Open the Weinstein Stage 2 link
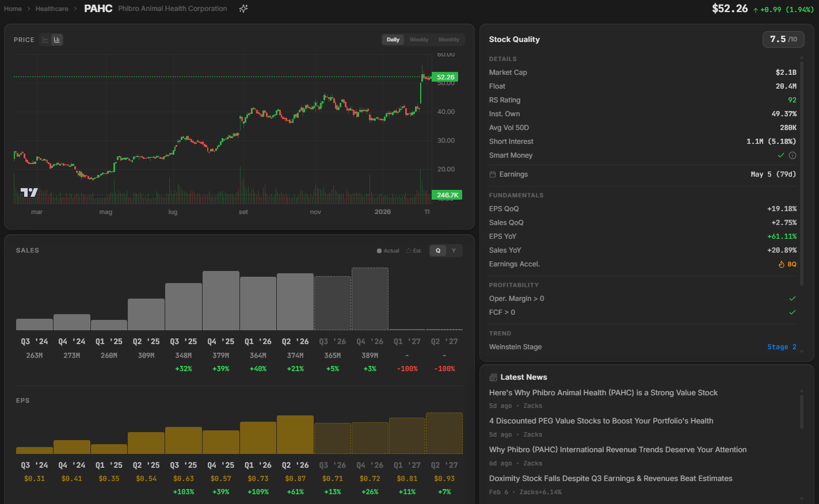819x504 pixels. pos(782,347)
